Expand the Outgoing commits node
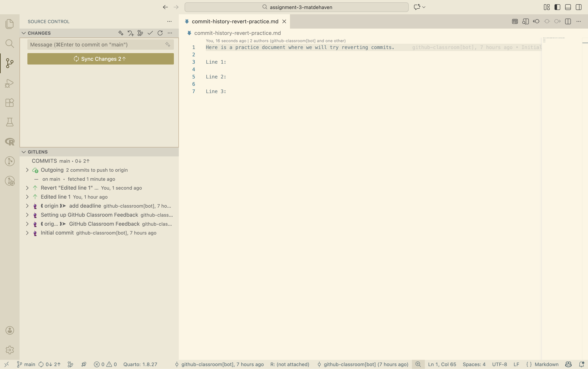Screen dimensions: 588x369 [x=27, y=170]
